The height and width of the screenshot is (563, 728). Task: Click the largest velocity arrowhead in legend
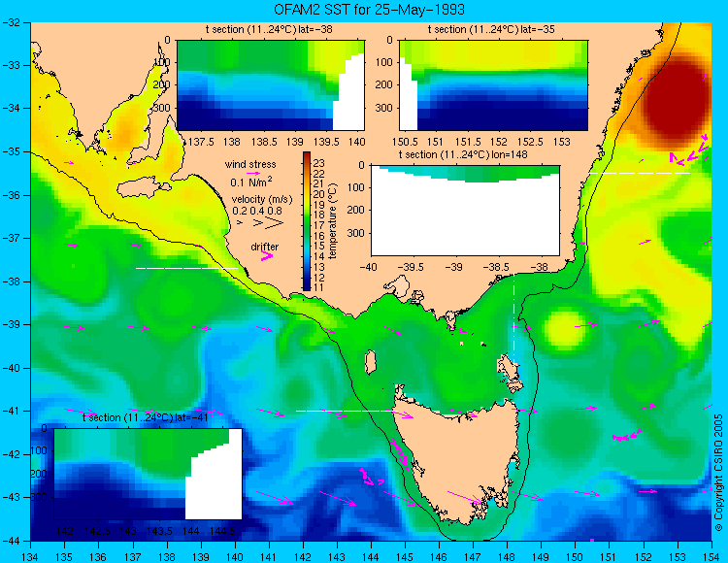[x=275, y=223]
